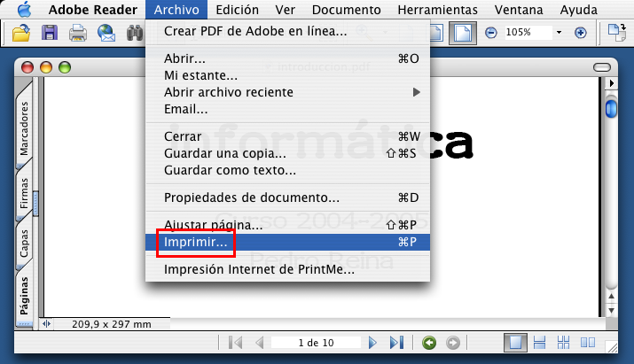Click the Email globe-envelope toolbar icon
The width and height of the screenshot is (634, 364).
[106, 33]
